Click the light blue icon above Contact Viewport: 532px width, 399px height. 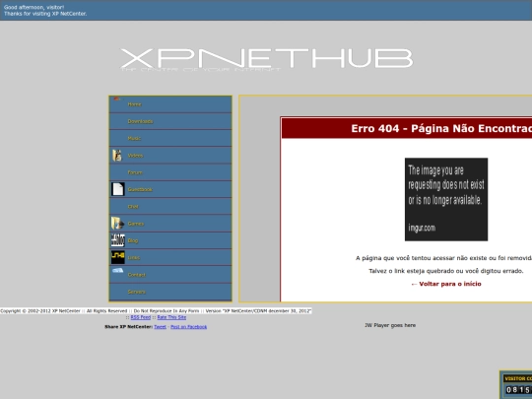[118, 270]
